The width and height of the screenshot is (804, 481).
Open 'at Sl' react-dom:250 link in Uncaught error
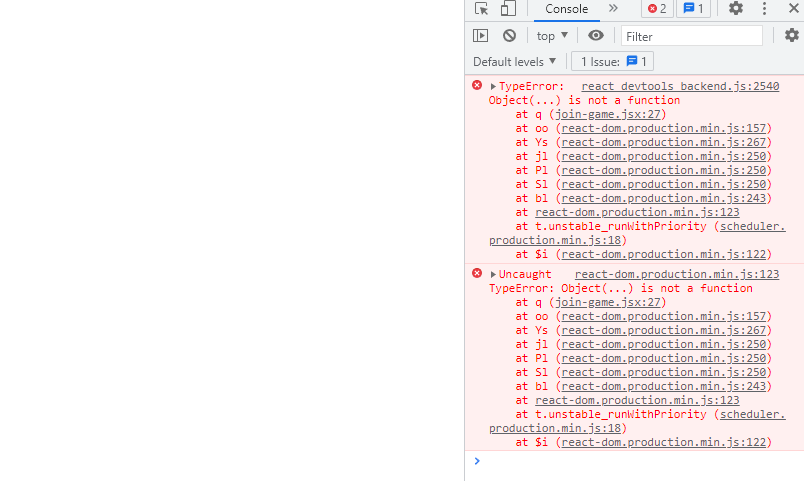(664, 372)
